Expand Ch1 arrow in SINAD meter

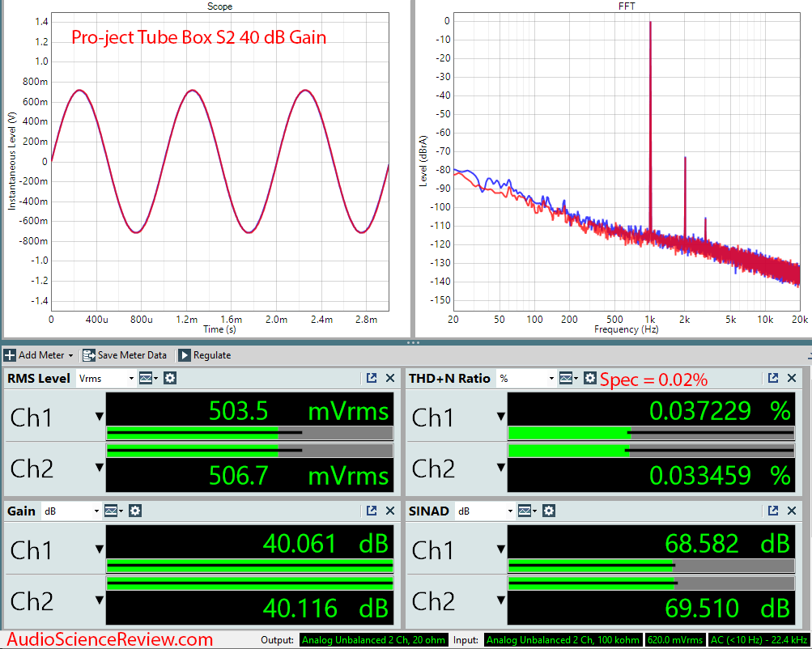coord(501,549)
